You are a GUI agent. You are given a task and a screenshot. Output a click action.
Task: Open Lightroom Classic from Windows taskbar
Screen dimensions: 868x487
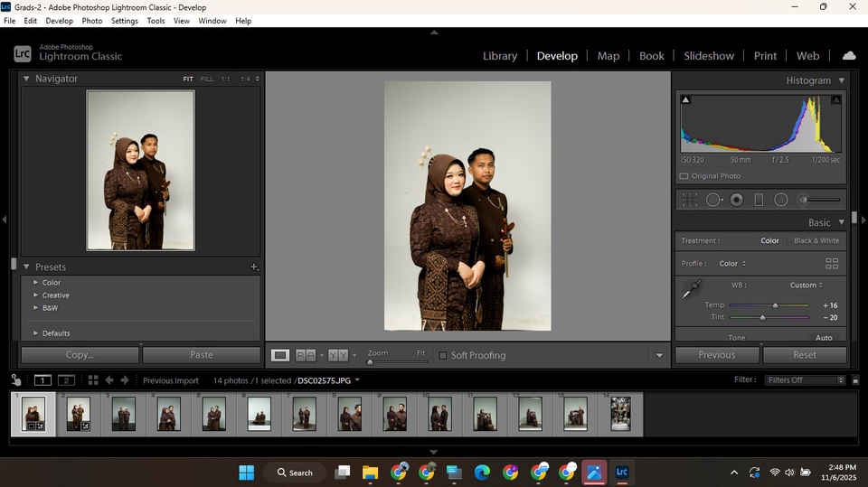pos(622,472)
